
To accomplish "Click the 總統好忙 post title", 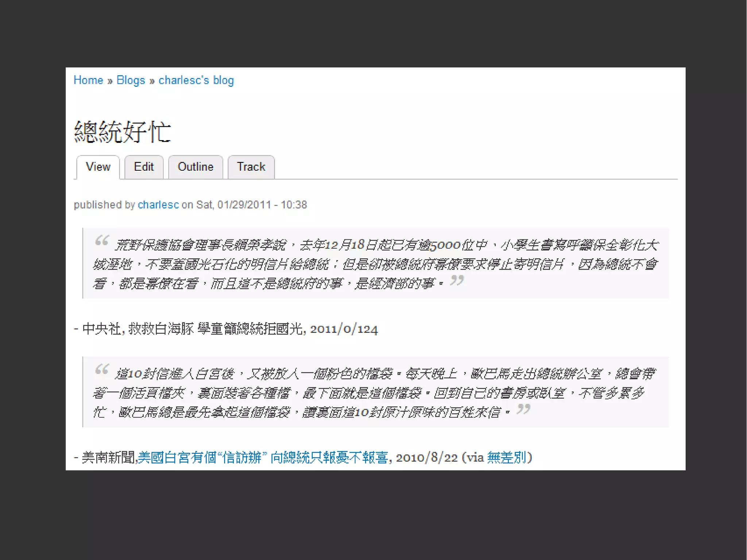I will [122, 132].
